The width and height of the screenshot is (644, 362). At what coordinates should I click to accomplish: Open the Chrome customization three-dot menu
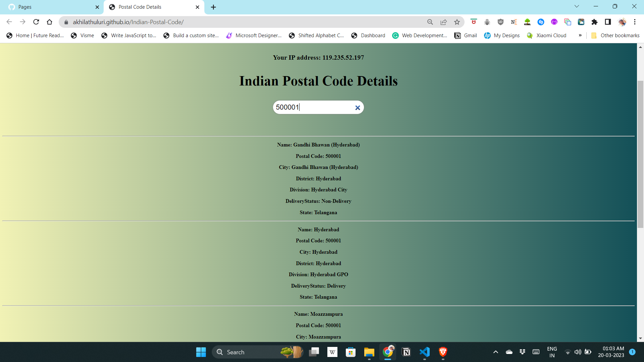click(635, 22)
